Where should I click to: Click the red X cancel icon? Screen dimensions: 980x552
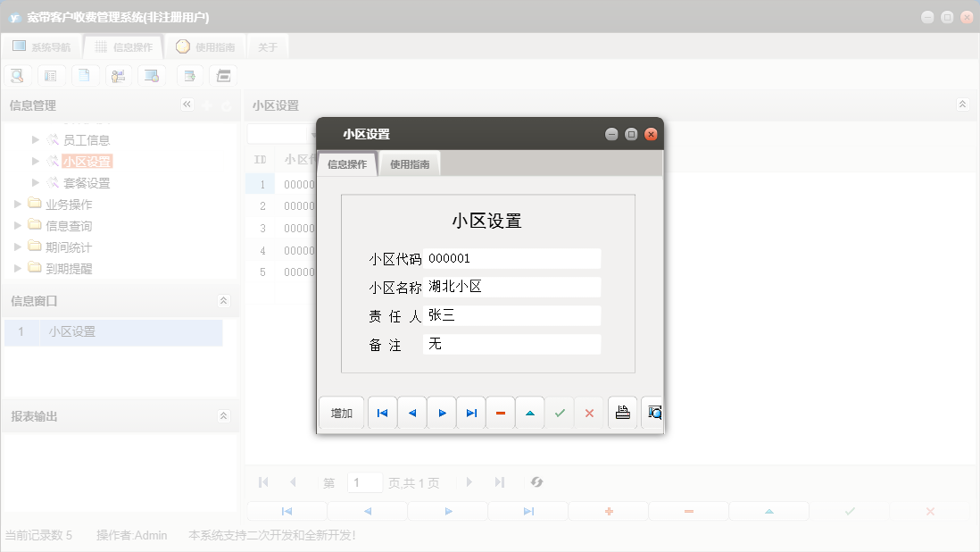coord(589,412)
